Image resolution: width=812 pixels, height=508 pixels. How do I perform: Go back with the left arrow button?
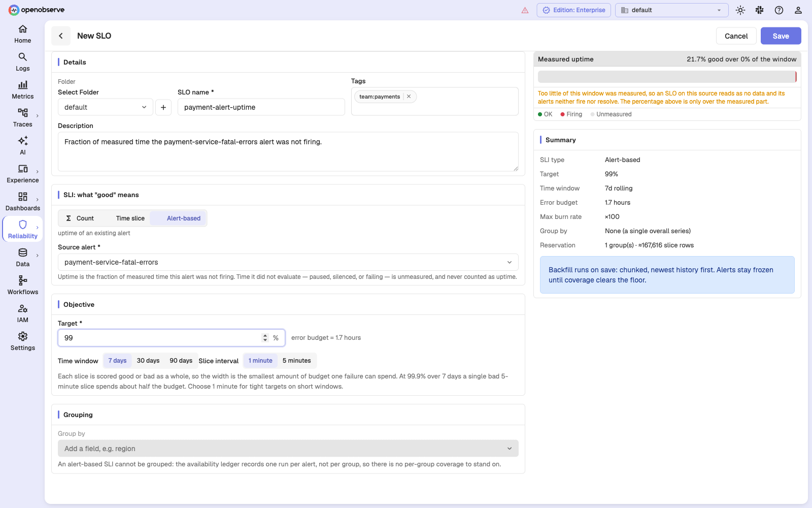point(61,36)
